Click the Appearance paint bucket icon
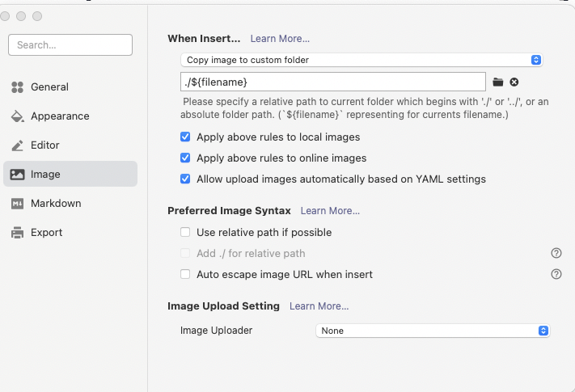575x392 pixels. click(x=17, y=116)
